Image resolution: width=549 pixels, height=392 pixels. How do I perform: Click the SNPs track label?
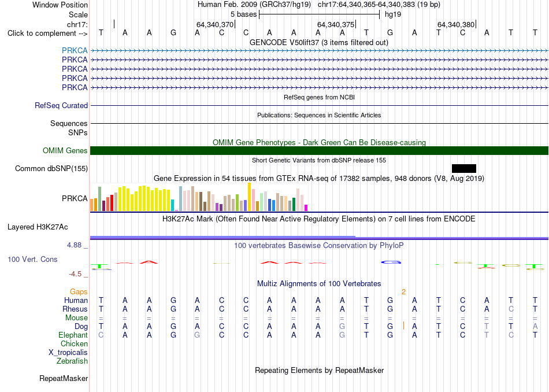[x=78, y=133]
